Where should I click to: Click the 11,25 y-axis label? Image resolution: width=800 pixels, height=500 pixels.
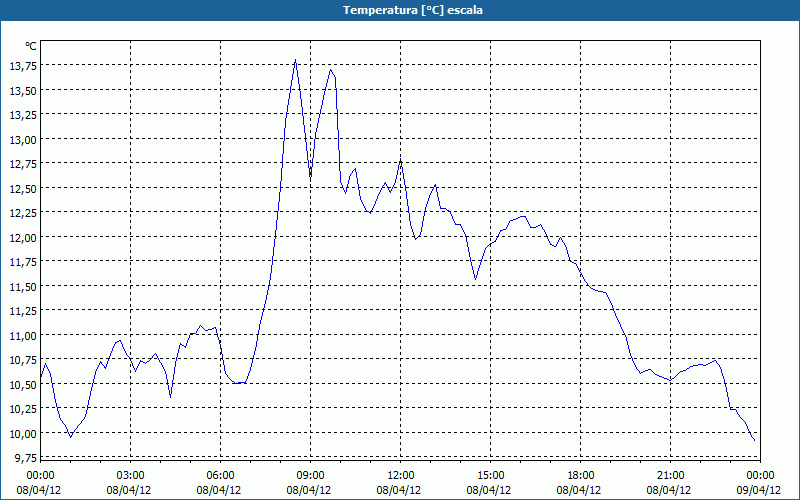point(23,311)
